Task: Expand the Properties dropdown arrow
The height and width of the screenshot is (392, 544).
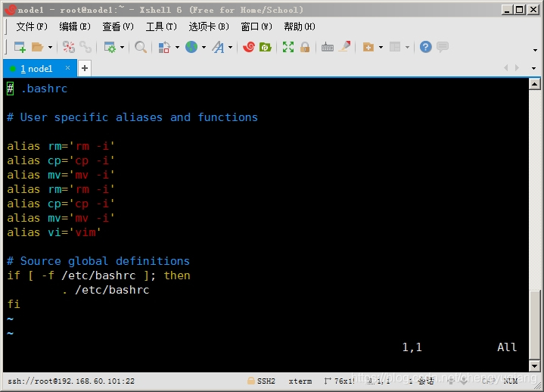Action: point(122,47)
